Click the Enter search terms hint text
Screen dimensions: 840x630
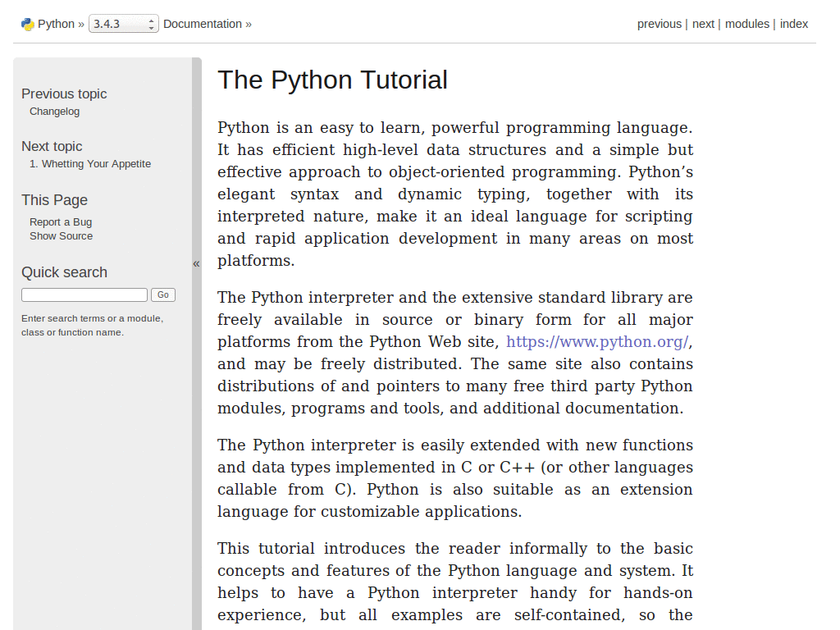pos(92,325)
